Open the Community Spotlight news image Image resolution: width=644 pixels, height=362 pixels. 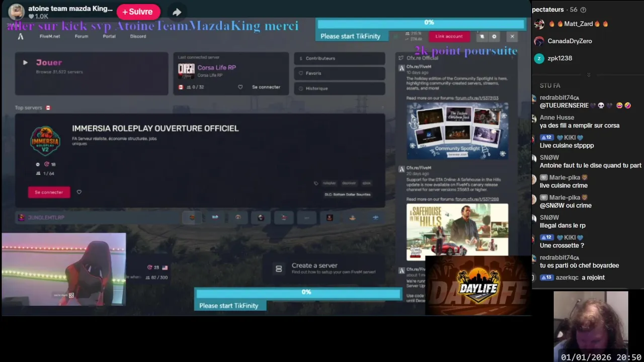click(x=457, y=131)
